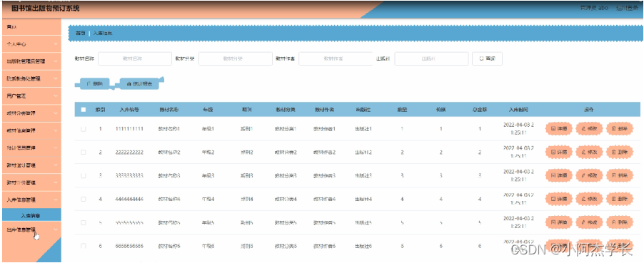
Task: Click the cell 期刊6
Action: (246, 246)
